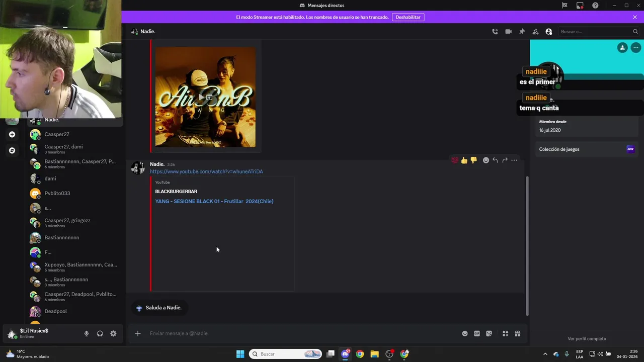Image resolution: width=644 pixels, height=362 pixels.
Task: Open the Caasper27, gringozz group chat
Action: click(75, 223)
